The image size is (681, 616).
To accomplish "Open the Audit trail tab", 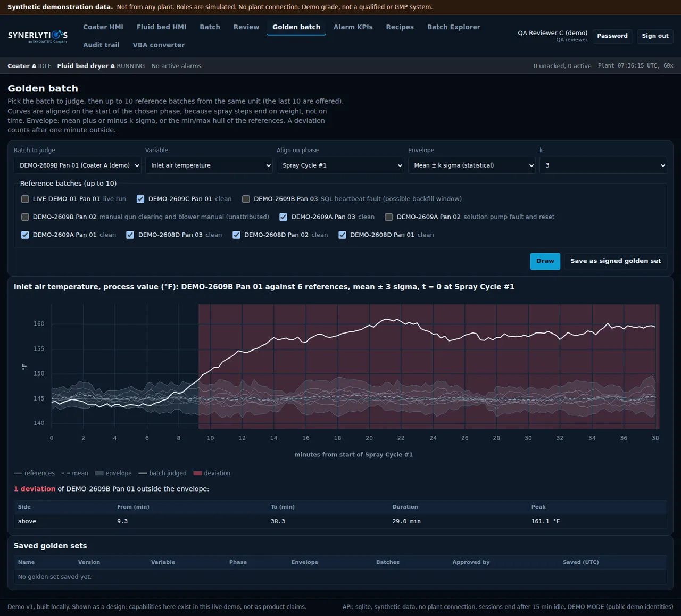I will [x=101, y=45].
